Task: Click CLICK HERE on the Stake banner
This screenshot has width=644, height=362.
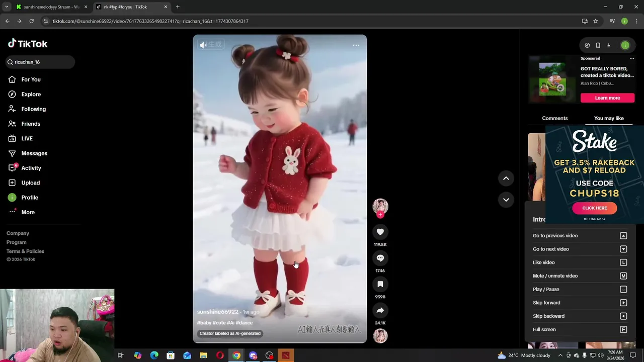Action: pyautogui.click(x=594, y=208)
